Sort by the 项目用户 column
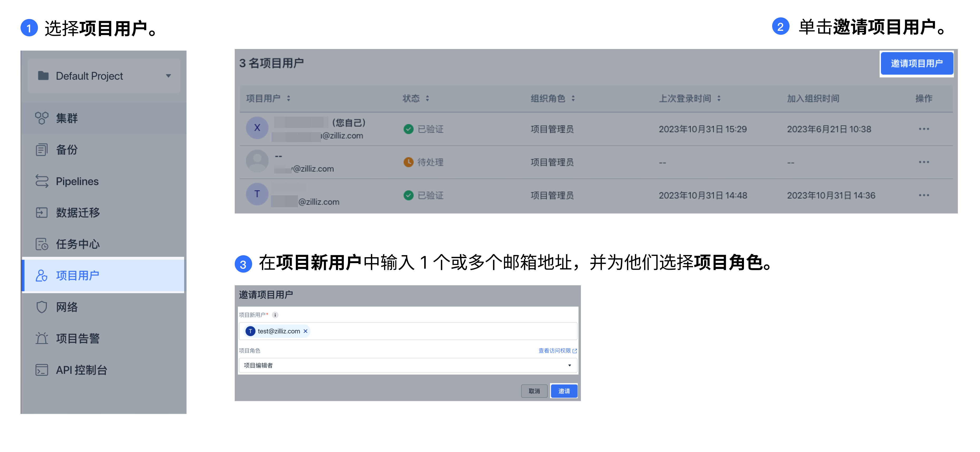Image resolution: width=980 pixels, height=452 pixels. [x=288, y=99]
